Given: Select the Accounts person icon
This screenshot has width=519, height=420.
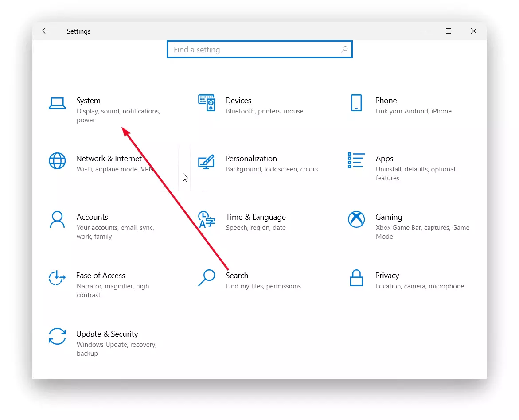Looking at the screenshot, I should 57,219.
